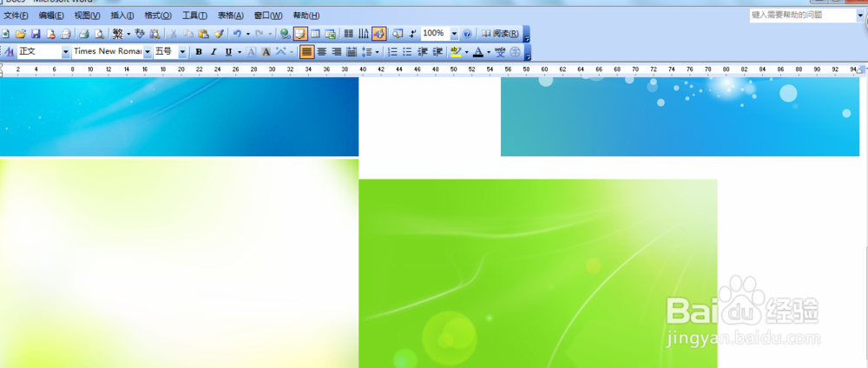868x368 pixels.
Task: Open the 正文 style dropdown
Action: point(65,52)
